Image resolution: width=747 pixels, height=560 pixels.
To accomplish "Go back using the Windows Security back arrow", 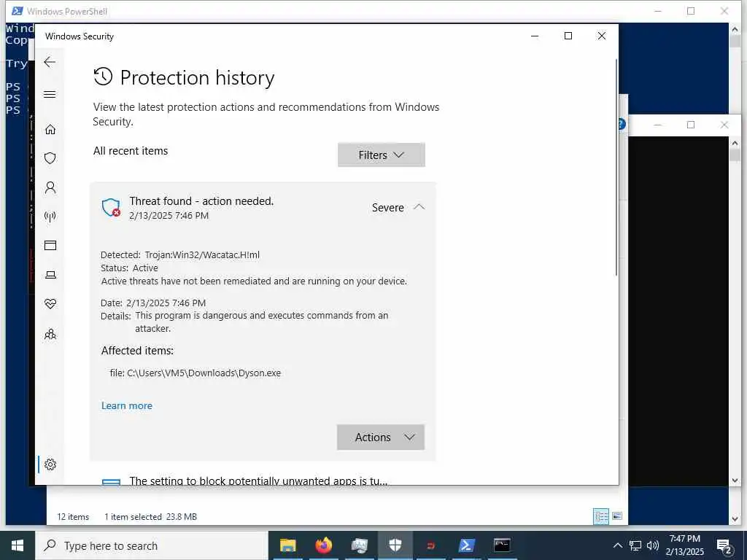I will pyautogui.click(x=50, y=62).
